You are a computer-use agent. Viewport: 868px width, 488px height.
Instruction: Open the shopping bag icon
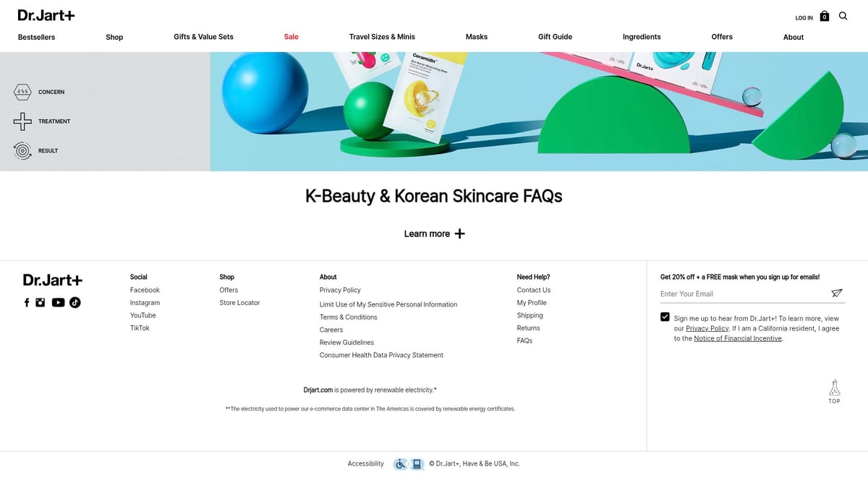click(824, 15)
